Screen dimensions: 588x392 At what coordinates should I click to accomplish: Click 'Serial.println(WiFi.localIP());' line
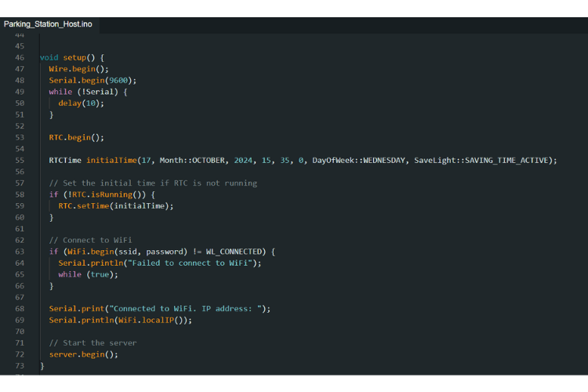tap(121, 321)
